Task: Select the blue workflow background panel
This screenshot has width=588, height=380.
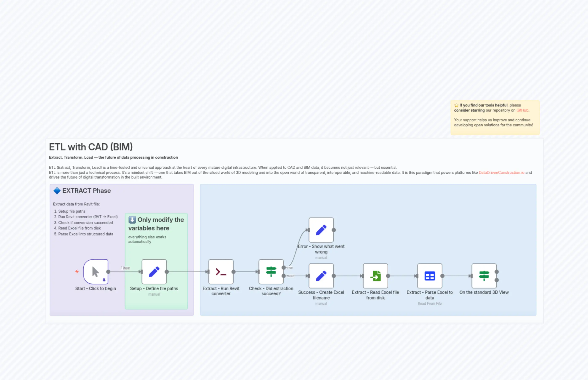Action: coord(395,202)
